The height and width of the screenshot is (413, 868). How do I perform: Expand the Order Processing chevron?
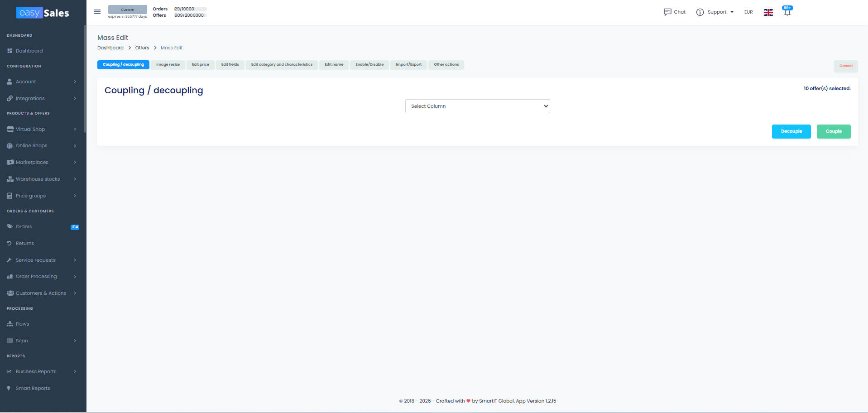click(x=75, y=277)
